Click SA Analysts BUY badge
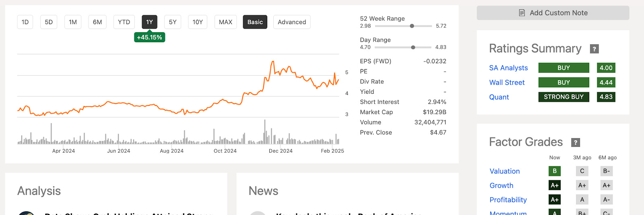 pos(563,68)
